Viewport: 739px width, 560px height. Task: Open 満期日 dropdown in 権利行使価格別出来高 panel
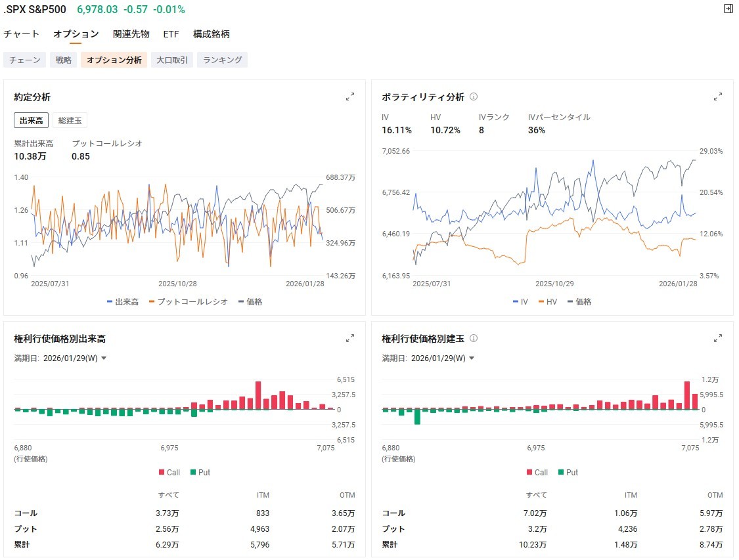click(74, 358)
